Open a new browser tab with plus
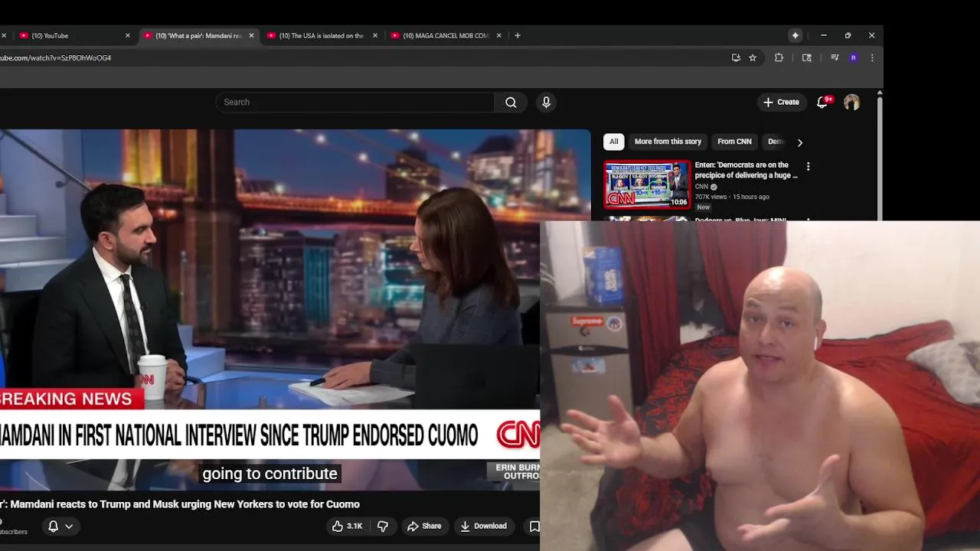Screen dimensions: 980x551 [518, 35]
